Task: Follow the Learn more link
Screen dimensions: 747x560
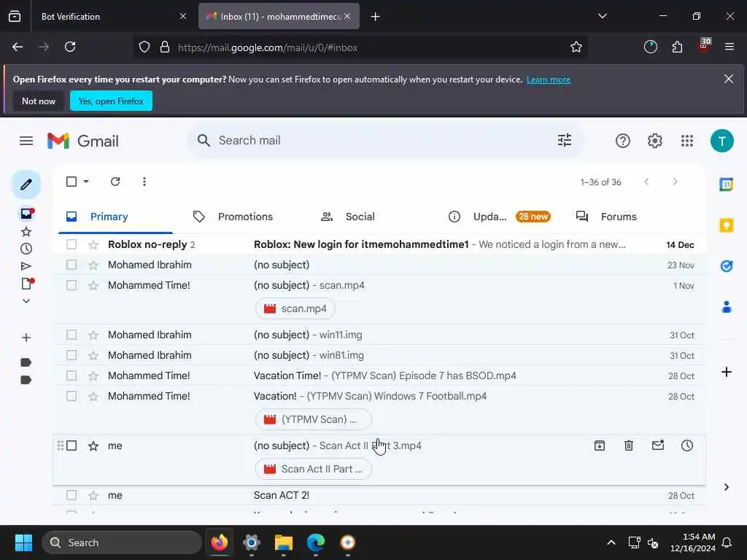Action: 549,79
